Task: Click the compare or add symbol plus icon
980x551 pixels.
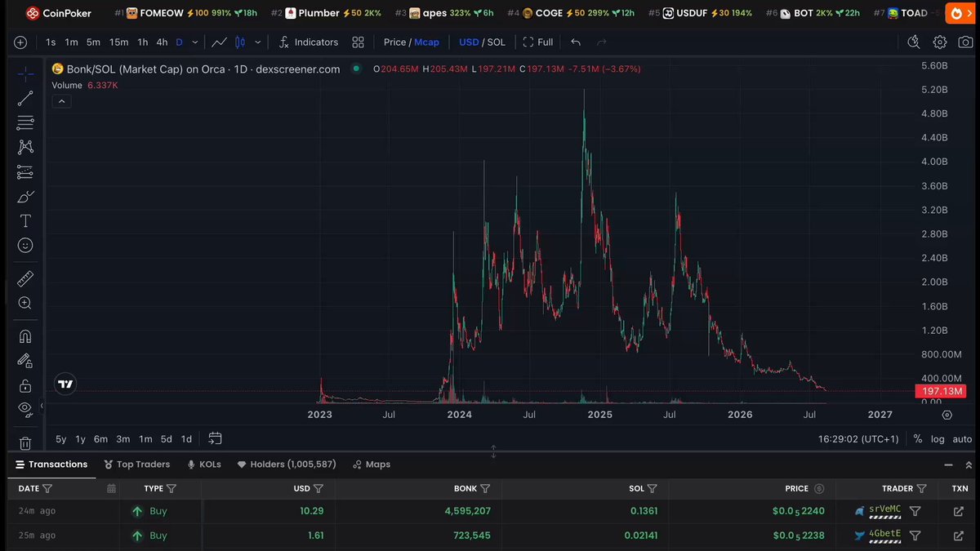Action: (x=20, y=42)
